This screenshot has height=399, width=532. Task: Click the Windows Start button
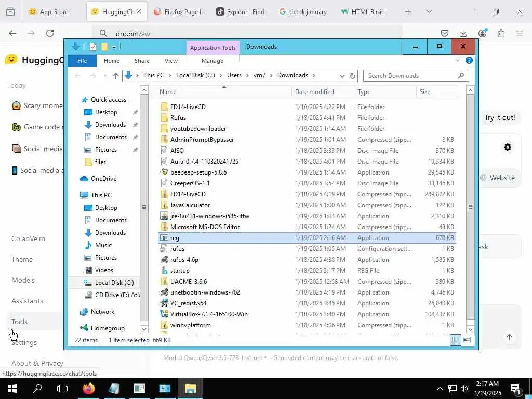coord(12,389)
